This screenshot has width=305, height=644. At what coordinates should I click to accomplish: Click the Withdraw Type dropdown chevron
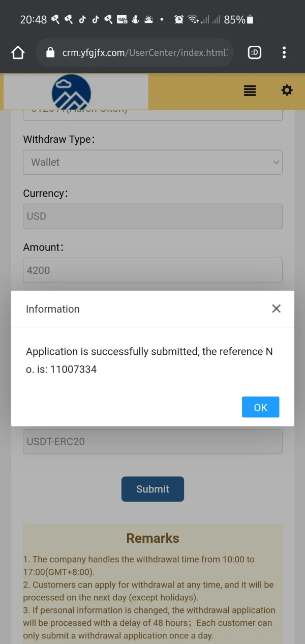[276, 162]
